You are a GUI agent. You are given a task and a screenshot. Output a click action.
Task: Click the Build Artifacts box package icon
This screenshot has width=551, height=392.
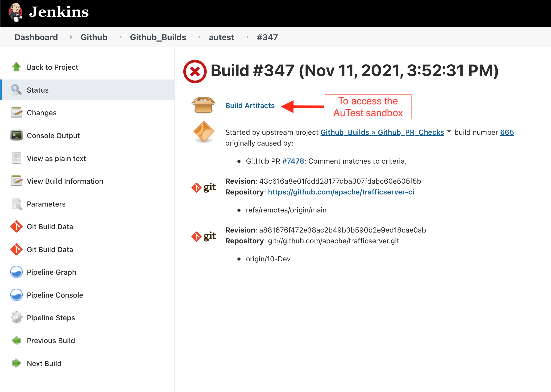[x=203, y=105]
